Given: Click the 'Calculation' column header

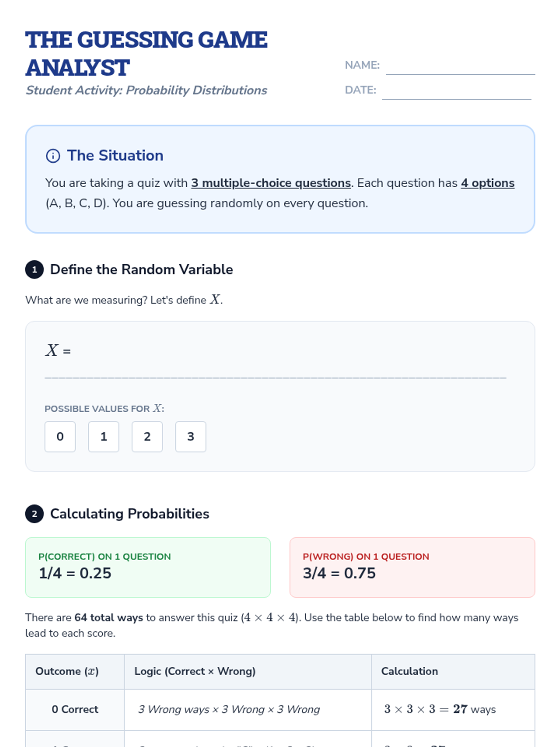Looking at the screenshot, I should pos(410,671).
